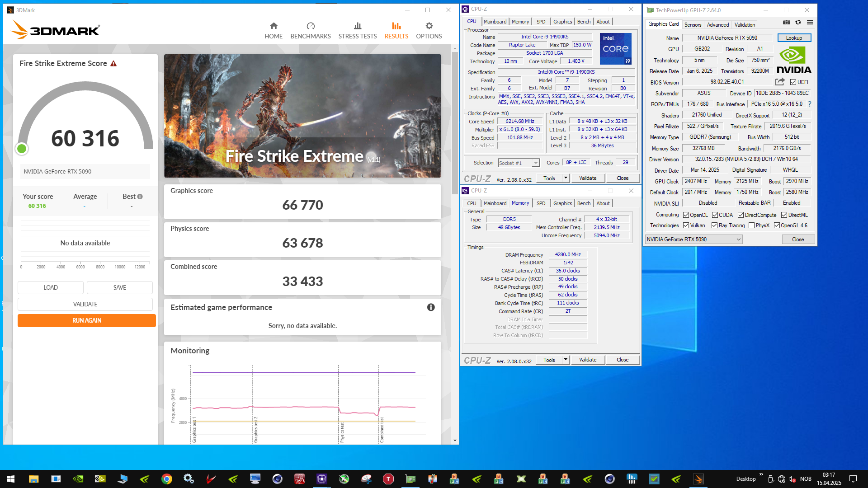Open the purple CPU-Z chip icon in taskbar

coord(322,479)
